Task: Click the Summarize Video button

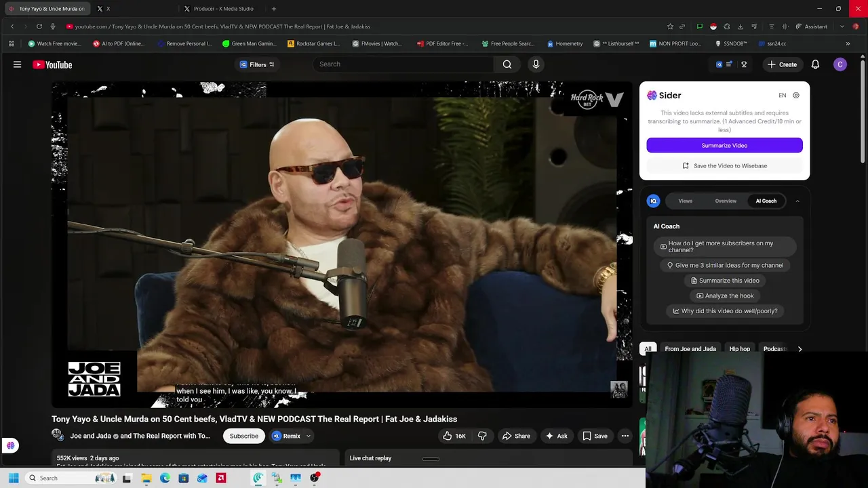Action: (x=724, y=145)
